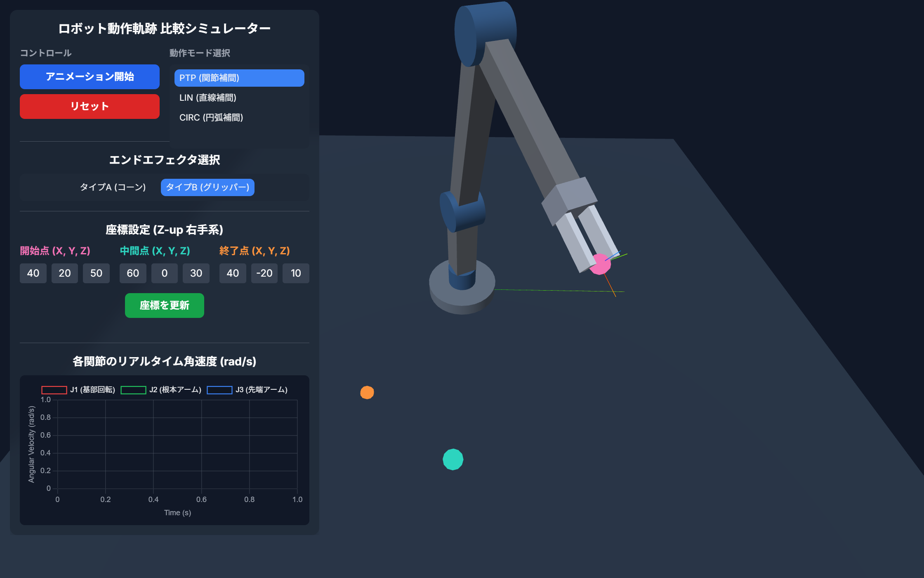Click the 開始点 (X, Y, Z) label

[x=55, y=251]
